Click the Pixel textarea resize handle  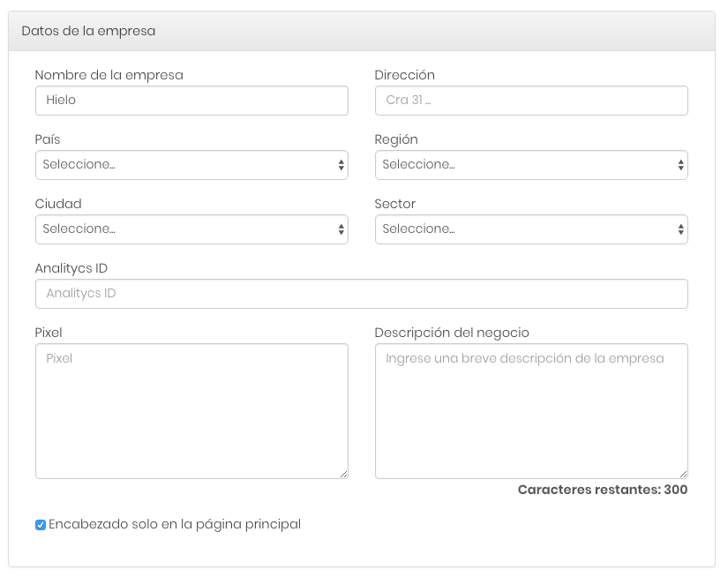click(x=343, y=474)
